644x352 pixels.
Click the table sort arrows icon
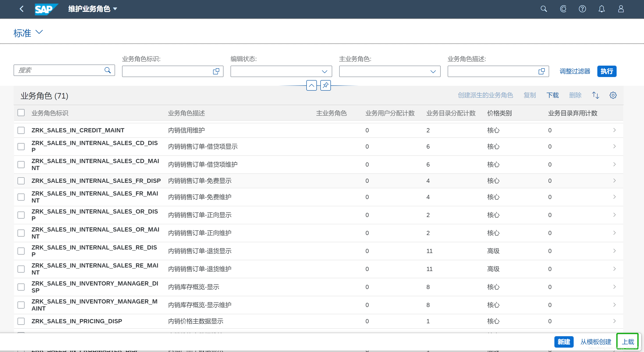click(x=596, y=95)
